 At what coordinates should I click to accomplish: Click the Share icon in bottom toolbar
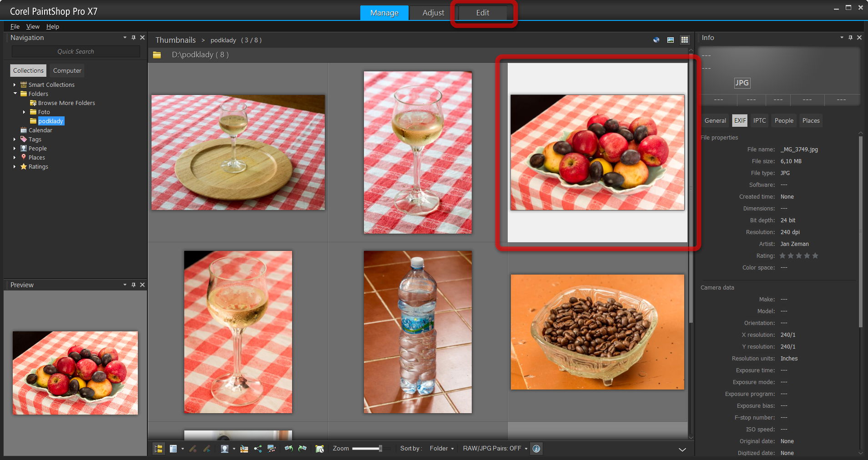[258, 449]
